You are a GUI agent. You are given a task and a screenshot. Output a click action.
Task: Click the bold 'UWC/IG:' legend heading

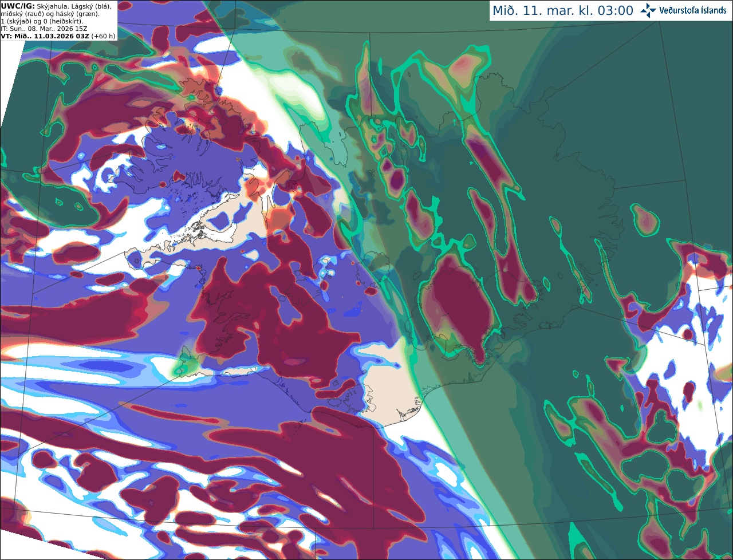point(17,6)
